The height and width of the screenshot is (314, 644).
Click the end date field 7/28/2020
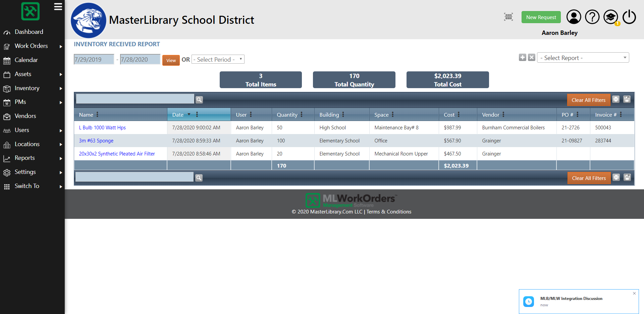coord(140,59)
